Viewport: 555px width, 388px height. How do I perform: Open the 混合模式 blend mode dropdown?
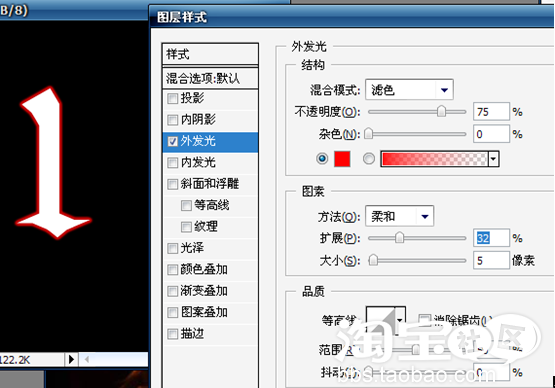[x=409, y=90]
